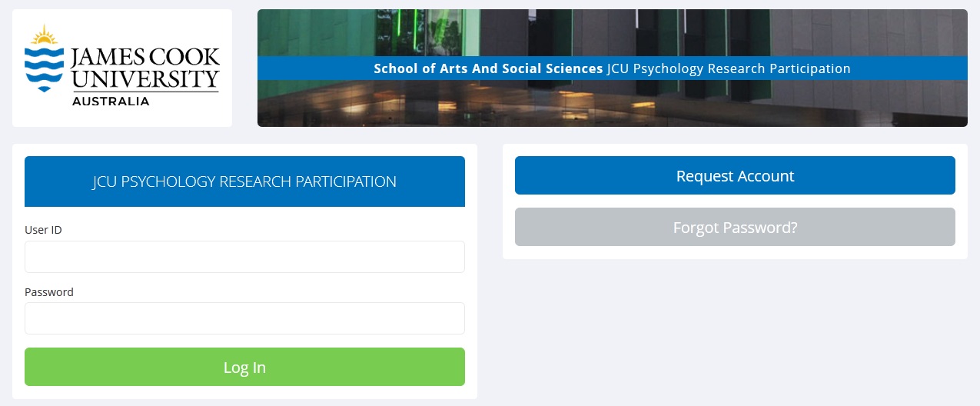Click the User ID field label
This screenshot has height=406, width=980.
[x=43, y=230]
